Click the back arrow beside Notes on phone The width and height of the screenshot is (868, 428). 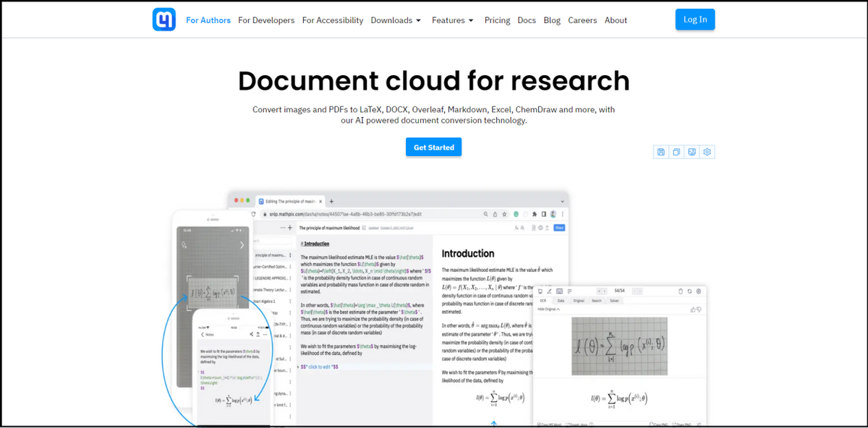tap(203, 334)
